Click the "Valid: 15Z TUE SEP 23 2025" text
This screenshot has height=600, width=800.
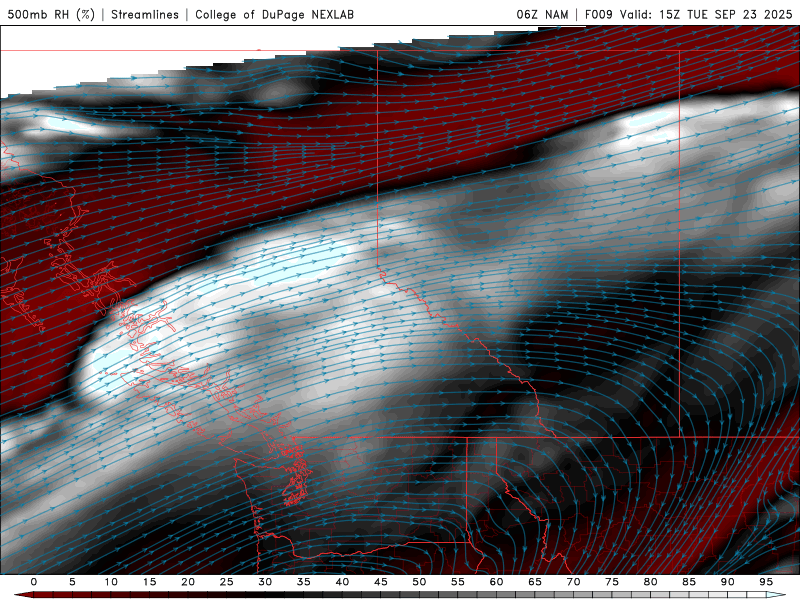point(706,14)
